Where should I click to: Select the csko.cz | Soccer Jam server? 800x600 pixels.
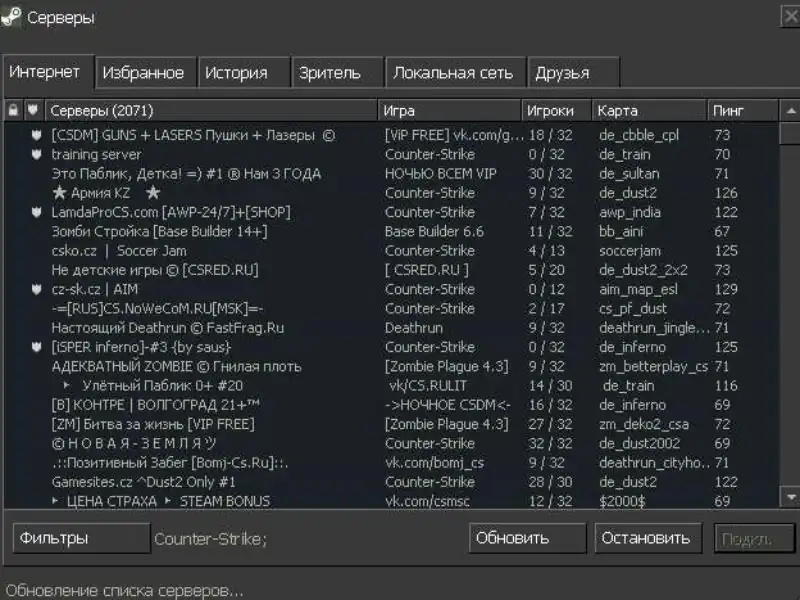pyautogui.click(x=392, y=251)
